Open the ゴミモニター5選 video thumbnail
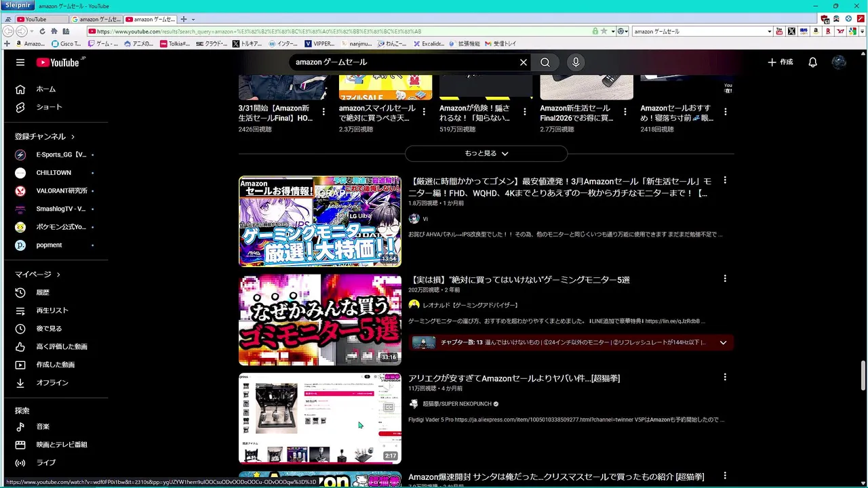This screenshot has width=868, height=488. click(x=320, y=320)
